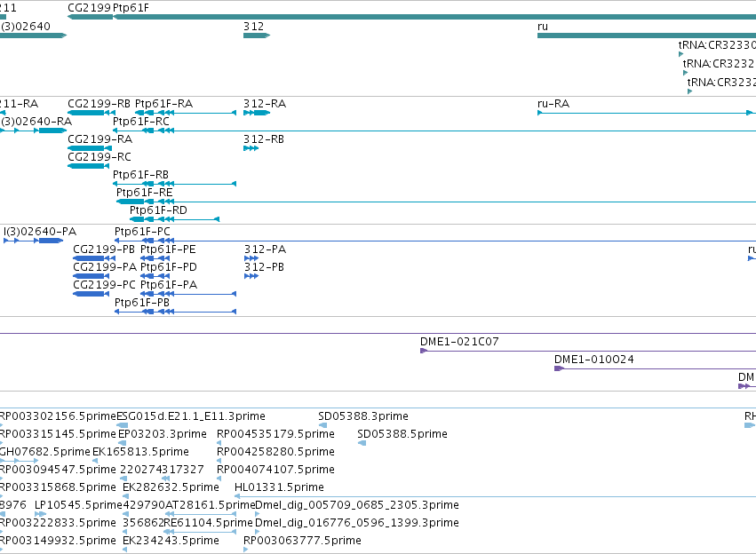
Task: Select the RP003315145.5prime EST label
Action: (58, 434)
